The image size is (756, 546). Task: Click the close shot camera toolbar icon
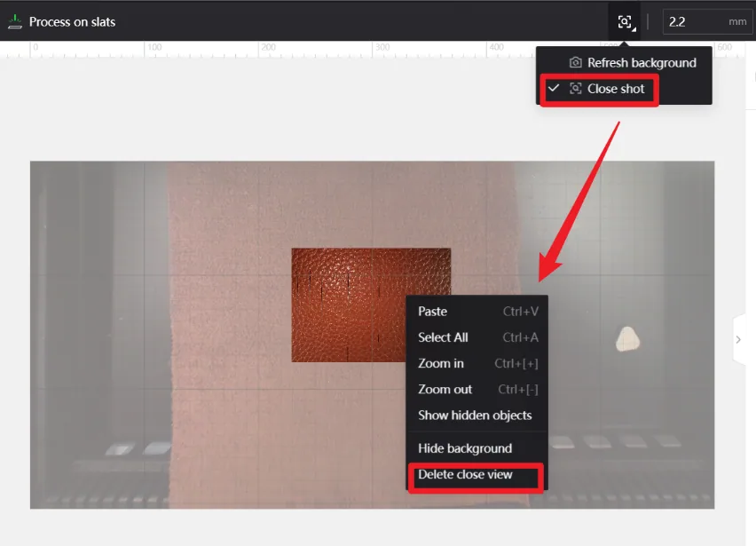625,21
